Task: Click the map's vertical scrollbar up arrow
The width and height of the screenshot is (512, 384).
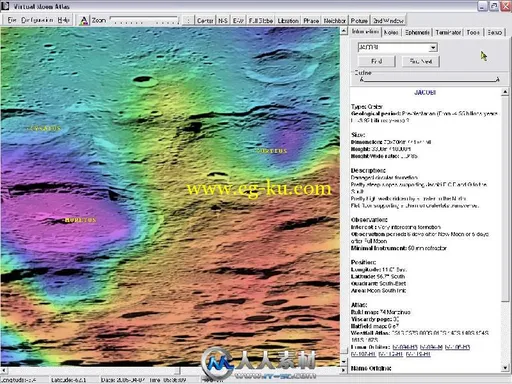Action: click(344, 31)
